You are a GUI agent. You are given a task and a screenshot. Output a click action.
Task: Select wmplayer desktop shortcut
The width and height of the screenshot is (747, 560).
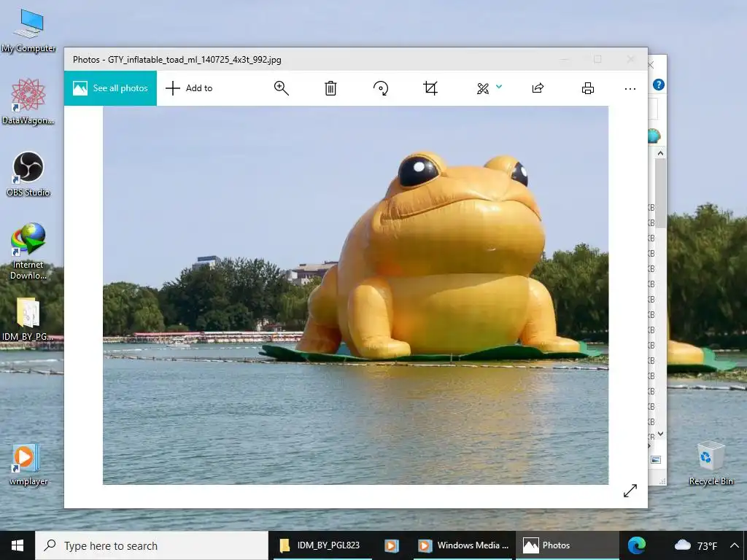point(28,464)
